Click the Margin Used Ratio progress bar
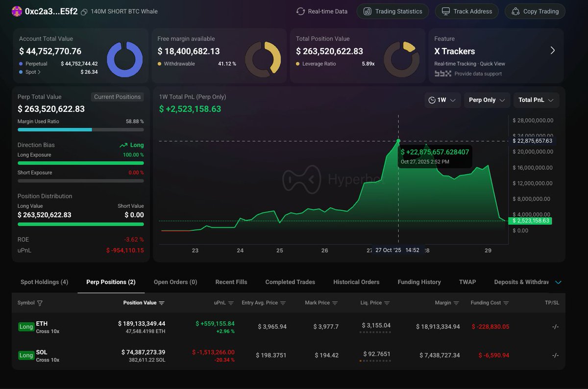 click(x=81, y=130)
